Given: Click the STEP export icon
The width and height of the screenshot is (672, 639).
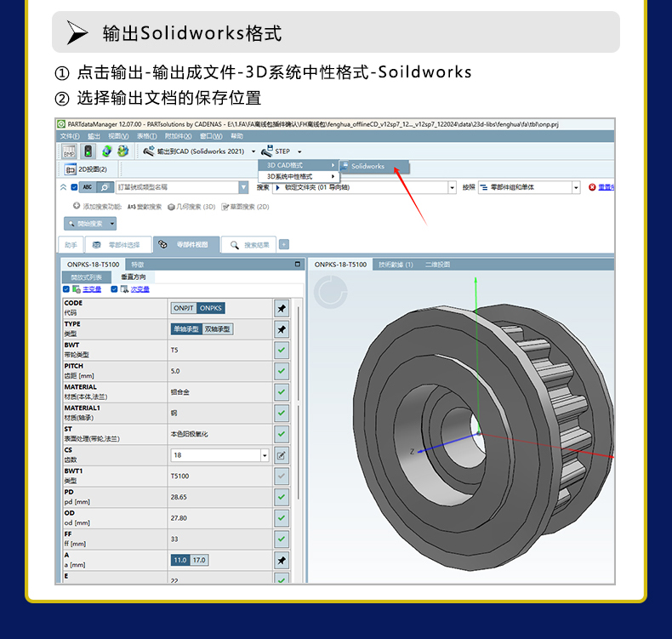Looking at the screenshot, I should tap(267, 151).
